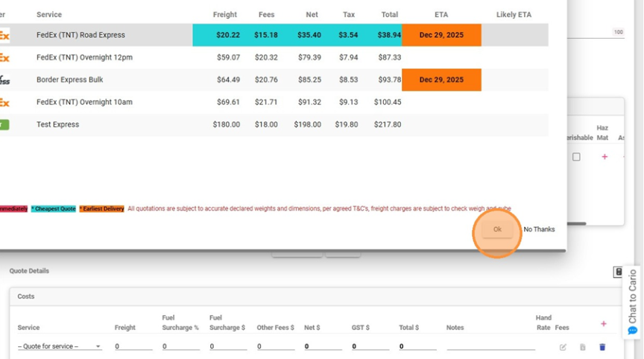This screenshot has width=644, height=359.
Task: Open the Quote for service dropdown
Action: (60, 346)
